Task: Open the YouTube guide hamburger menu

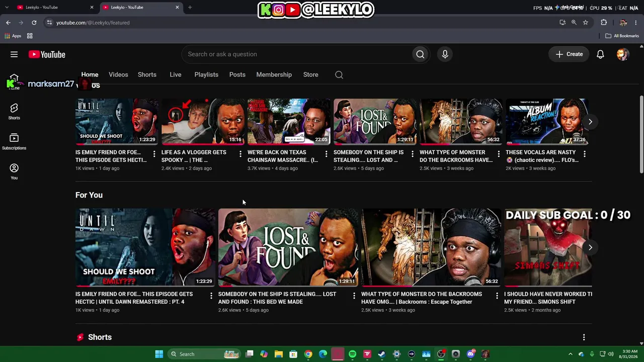Action: [14, 54]
